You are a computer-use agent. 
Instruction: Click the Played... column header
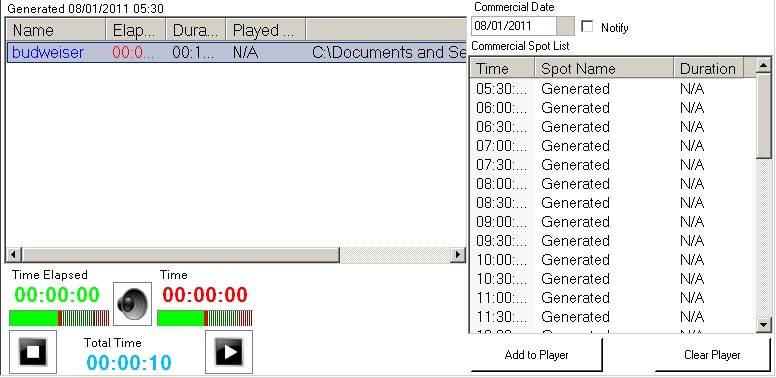[266, 30]
